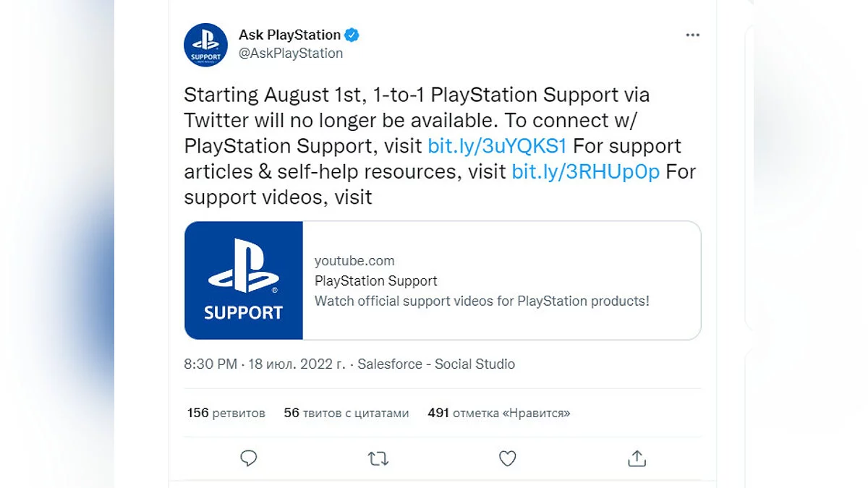Open the YouTube PlayStation Support card title
This screenshot has height=488, width=868.
[x=376, y=281]
